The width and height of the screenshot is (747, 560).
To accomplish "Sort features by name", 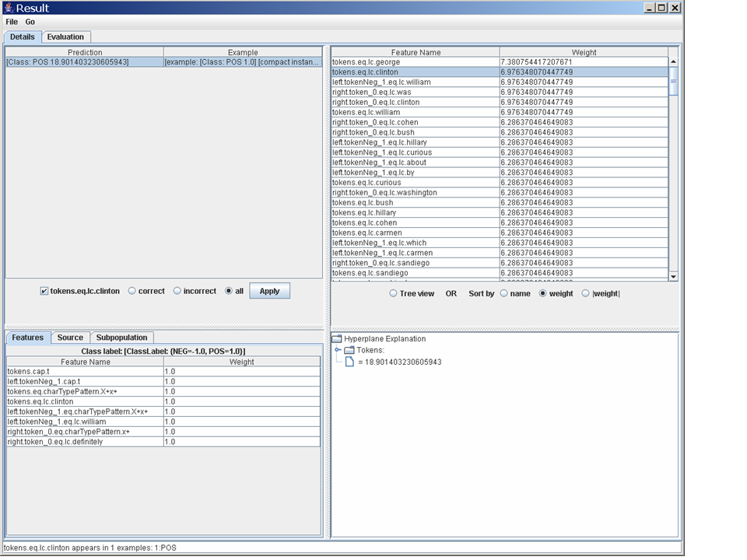I will (504, 294).
